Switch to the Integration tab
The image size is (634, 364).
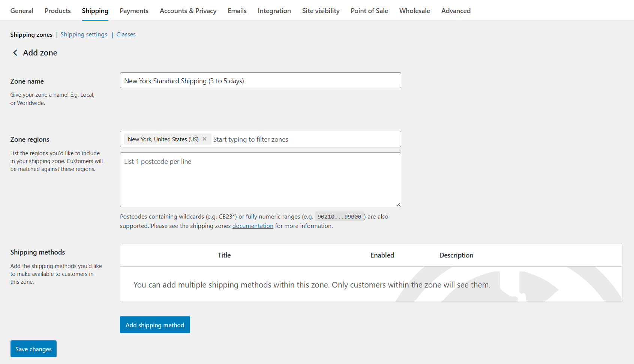[x=274, y=10]
